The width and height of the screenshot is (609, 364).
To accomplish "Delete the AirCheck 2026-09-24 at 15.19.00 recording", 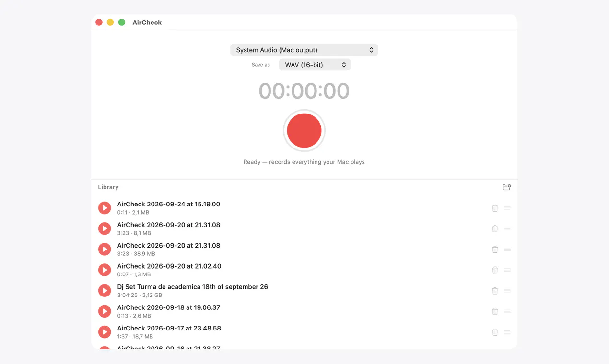I will [495, 208].
